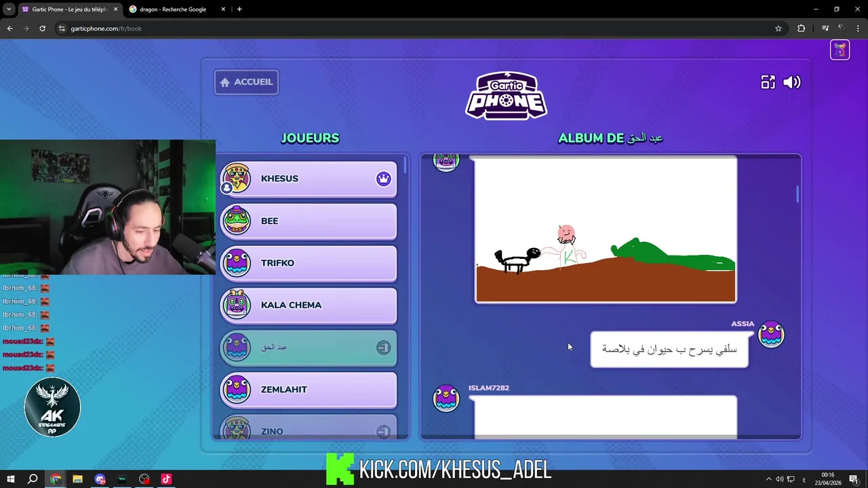Close the Gartic Phone tab
Image resolution: width=868 pixels, height=488 pixels.
115,9
